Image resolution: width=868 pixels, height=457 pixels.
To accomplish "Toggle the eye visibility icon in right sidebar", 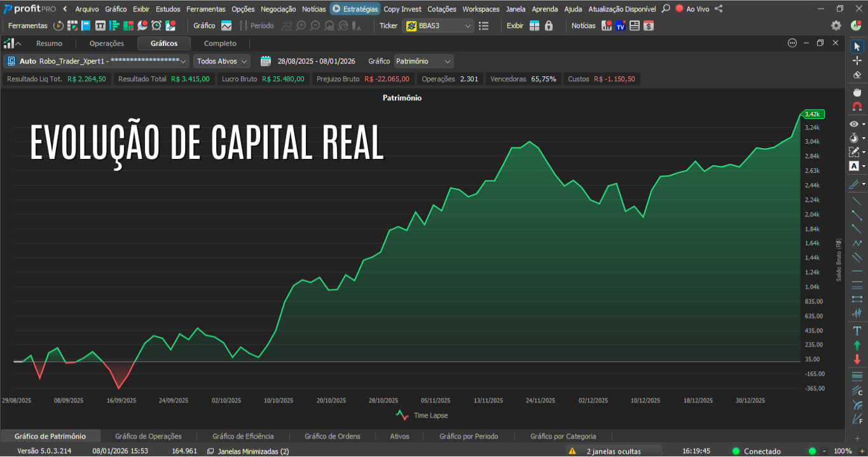I will point(855,123).
